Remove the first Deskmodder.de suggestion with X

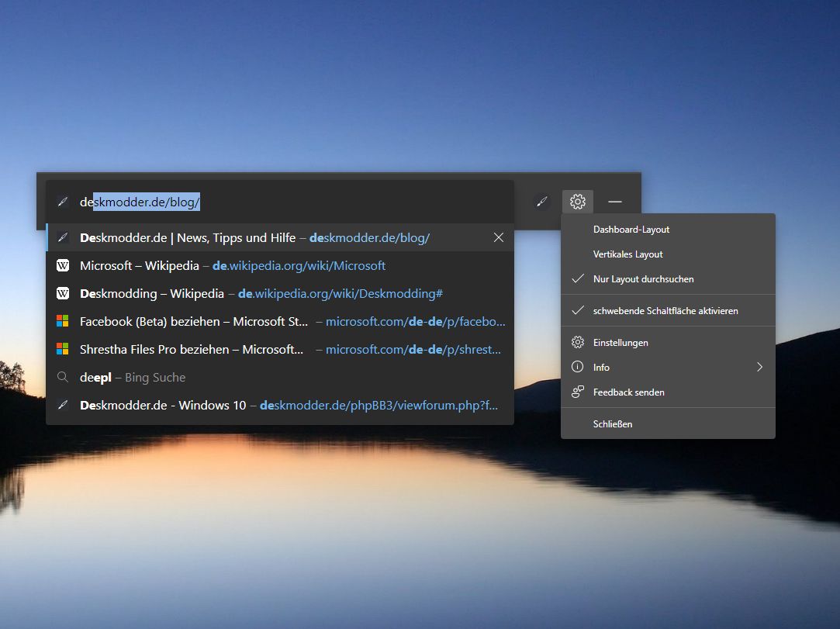[498, 237]
